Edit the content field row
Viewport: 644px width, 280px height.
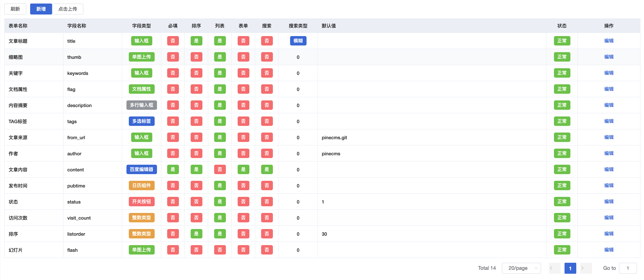point(609,170)
